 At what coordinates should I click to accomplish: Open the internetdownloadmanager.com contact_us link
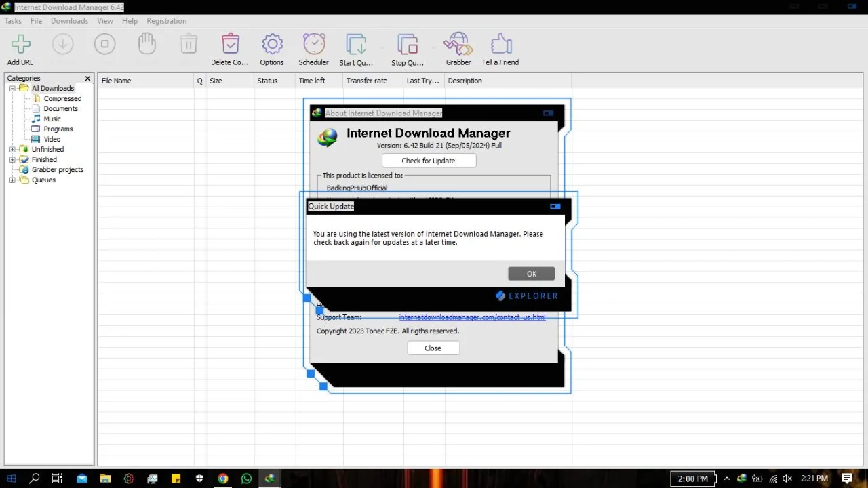[x=472, y=317]
